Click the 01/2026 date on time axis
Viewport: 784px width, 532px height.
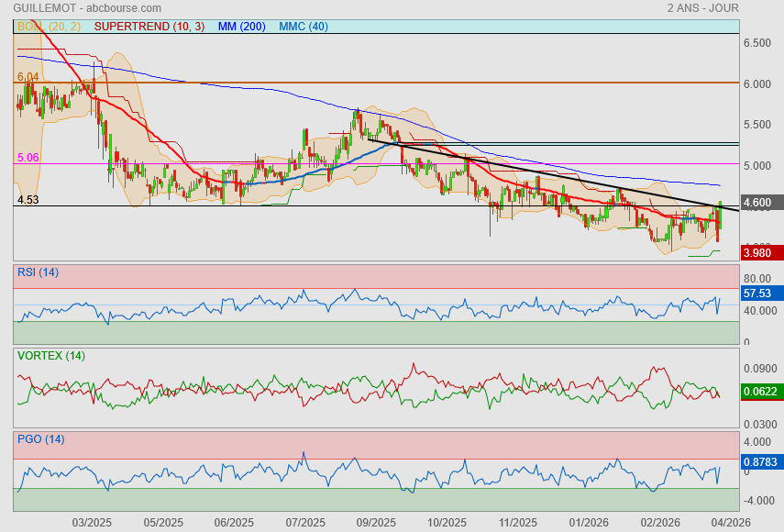[x=590, y=522]
